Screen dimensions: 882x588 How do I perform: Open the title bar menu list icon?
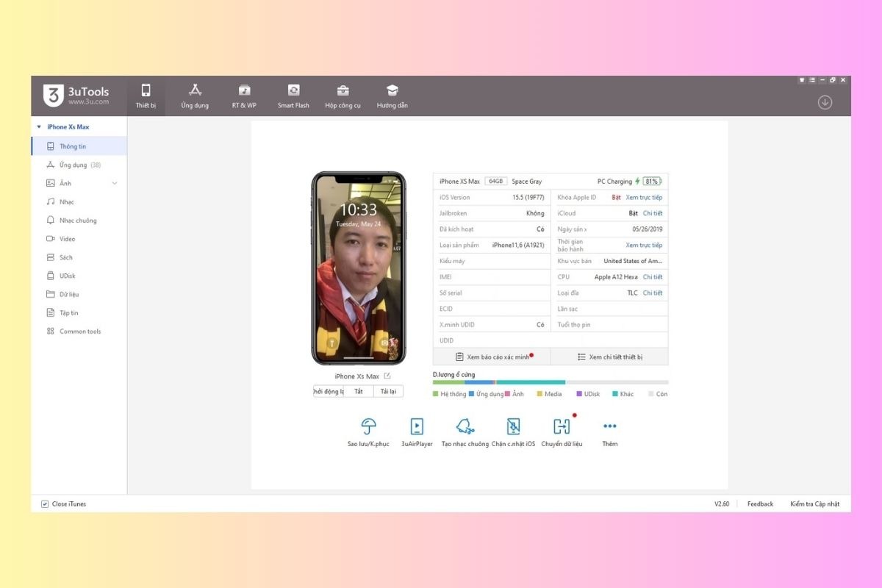811,80
